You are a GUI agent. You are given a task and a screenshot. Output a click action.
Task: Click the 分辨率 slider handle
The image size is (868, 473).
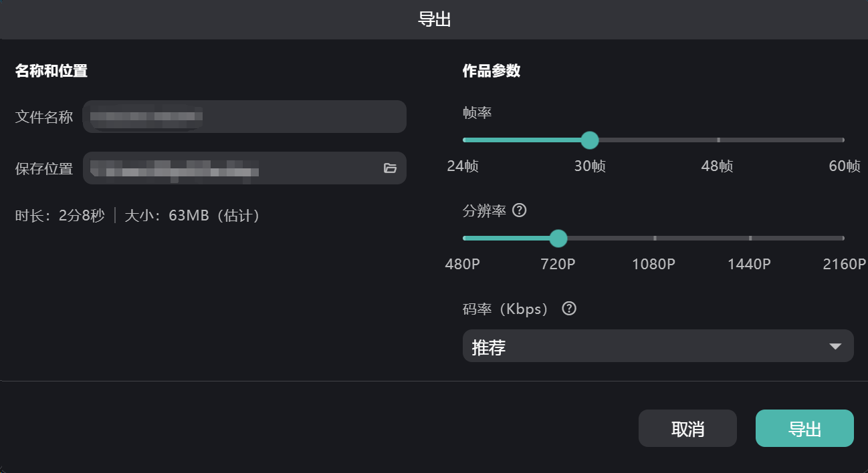pyautogui.click(x=558, y=239)
